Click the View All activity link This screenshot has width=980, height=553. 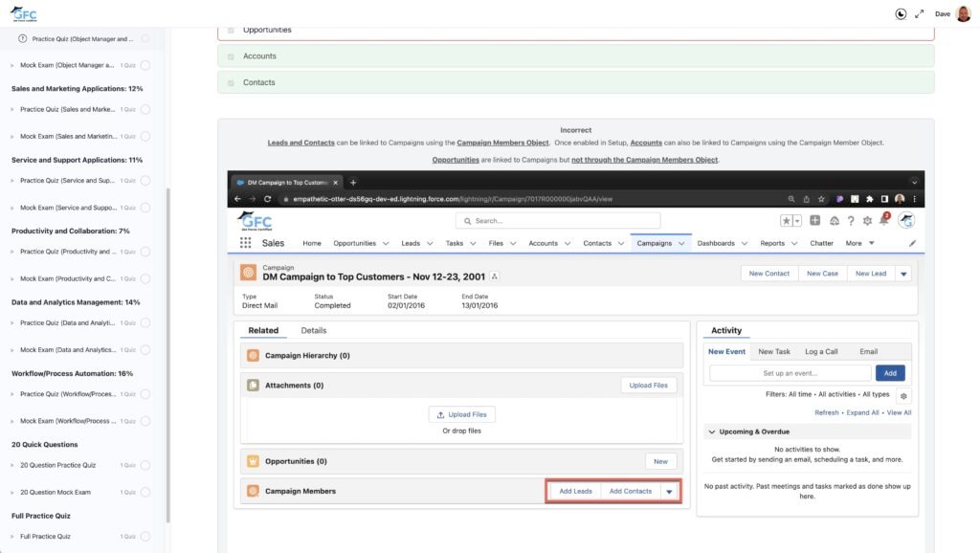click(899, 413)
